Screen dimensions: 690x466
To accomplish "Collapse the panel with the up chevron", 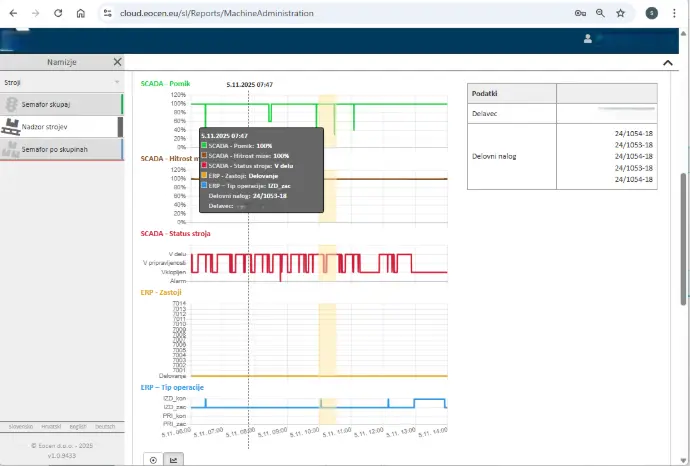I will (667, 62).
